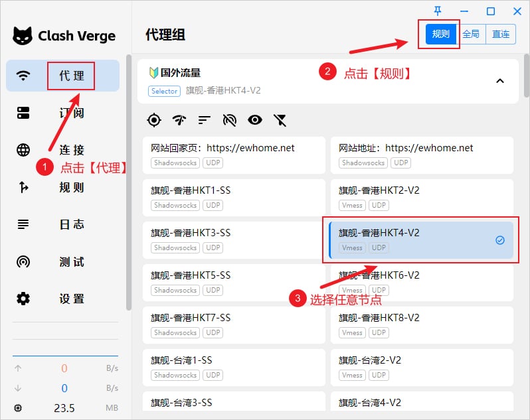The image size is (530, 420).
Task: Click the sort proxies icon
Action: pos(205,120)
